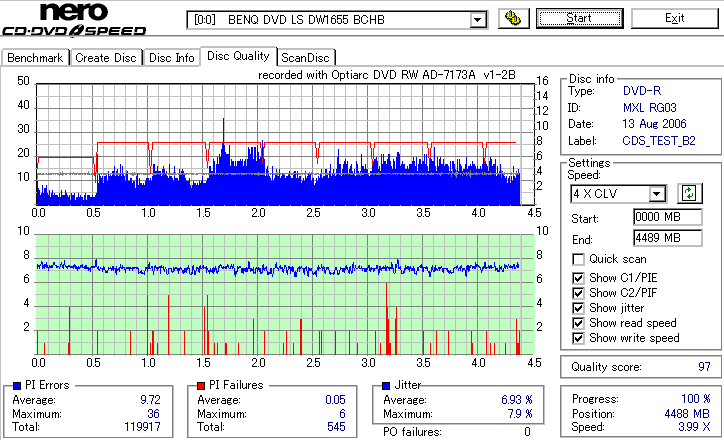Click the Position value 4488 MB
724x441 pixels.
[687, 414]
